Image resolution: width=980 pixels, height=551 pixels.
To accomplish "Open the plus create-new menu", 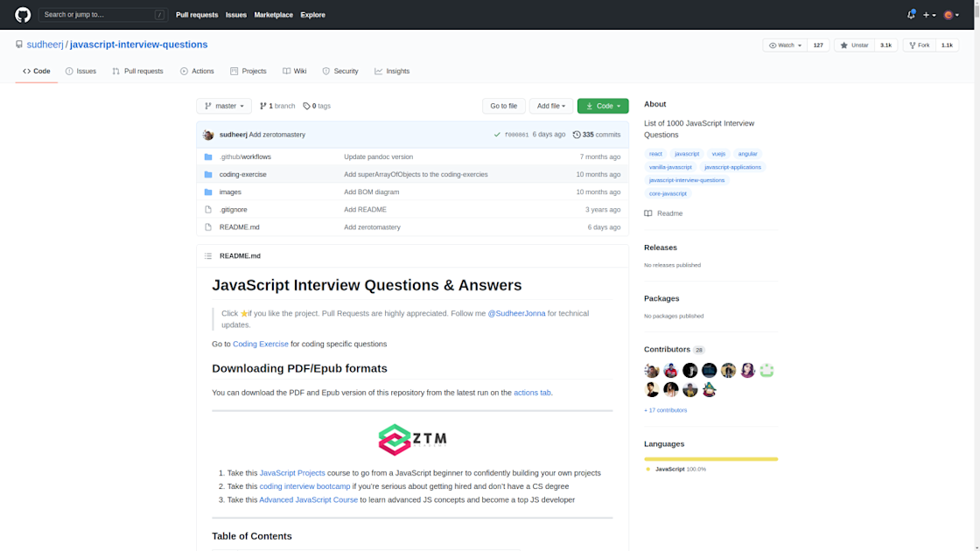I will pyautogui.click(x=929, y=14).
